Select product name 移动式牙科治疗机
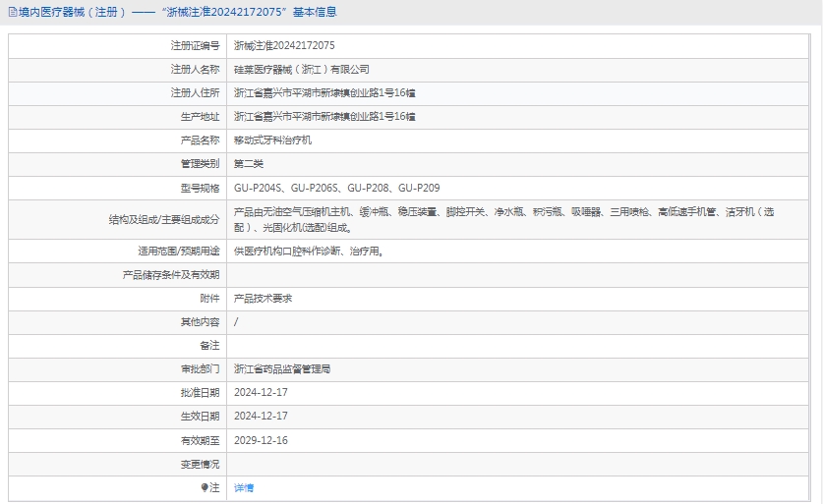Viewport: 823px width, 504px height. 272,140
